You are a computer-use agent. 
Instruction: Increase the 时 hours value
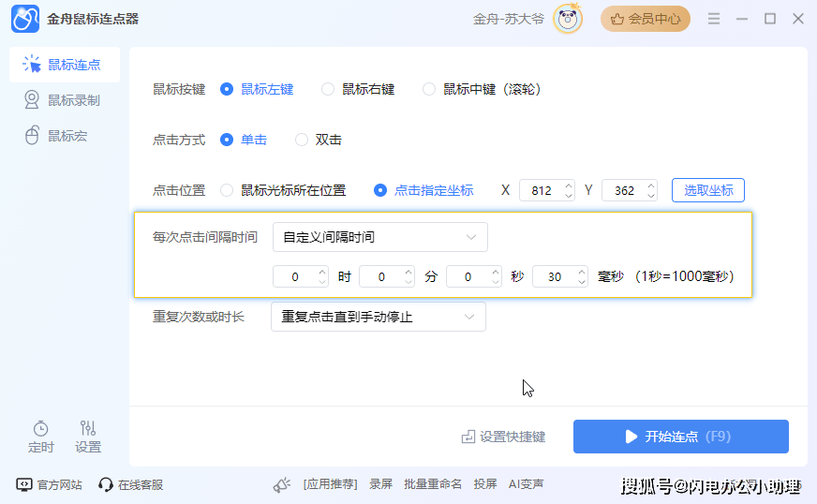(x=322, y=272)
